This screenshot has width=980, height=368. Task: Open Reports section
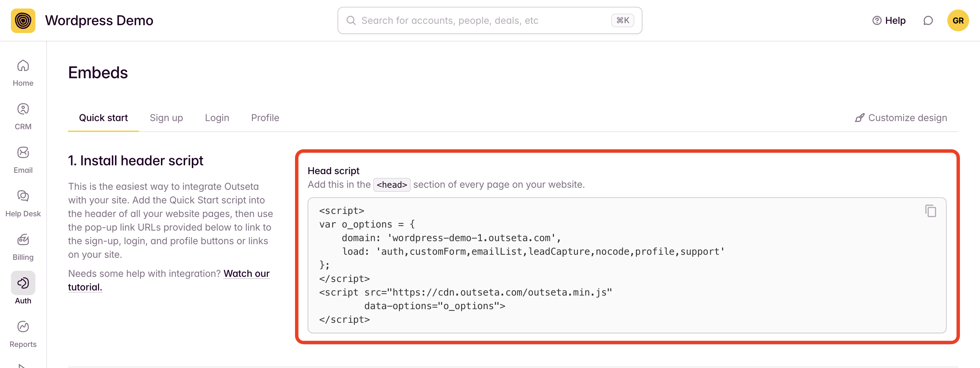(23, 334)
